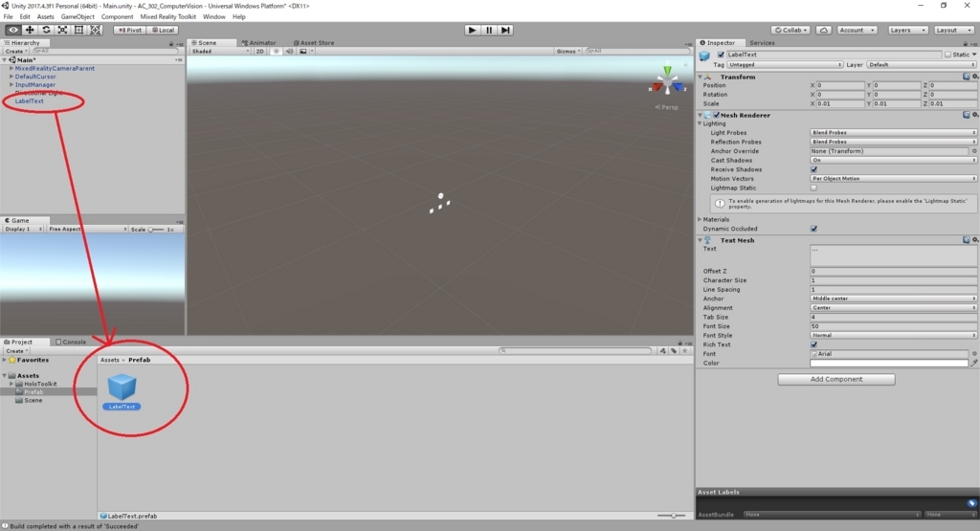Viewport: 980px width, 531px height.
Task: Open Transform component gear settings
Action: click(x=975, y=77)
